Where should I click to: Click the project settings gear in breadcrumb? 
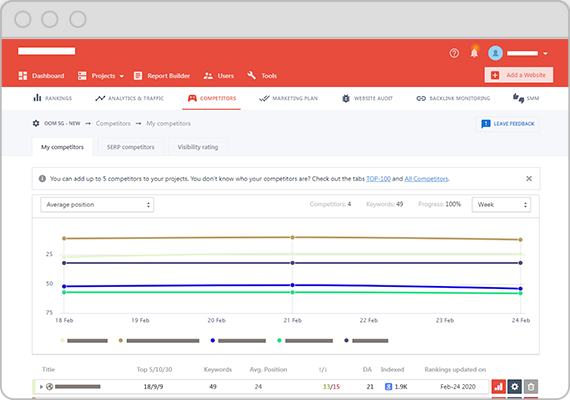click(x=36, y=123)
